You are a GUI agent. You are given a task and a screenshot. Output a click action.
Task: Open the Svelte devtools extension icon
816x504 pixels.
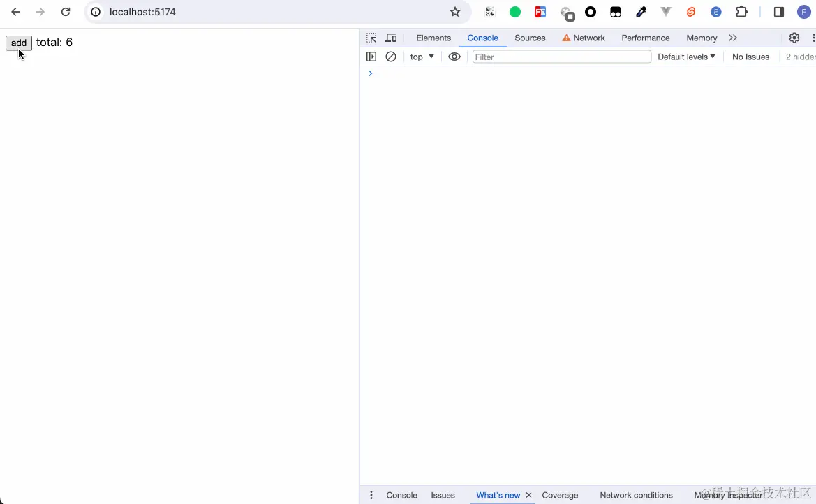click(x=691, y=12)
